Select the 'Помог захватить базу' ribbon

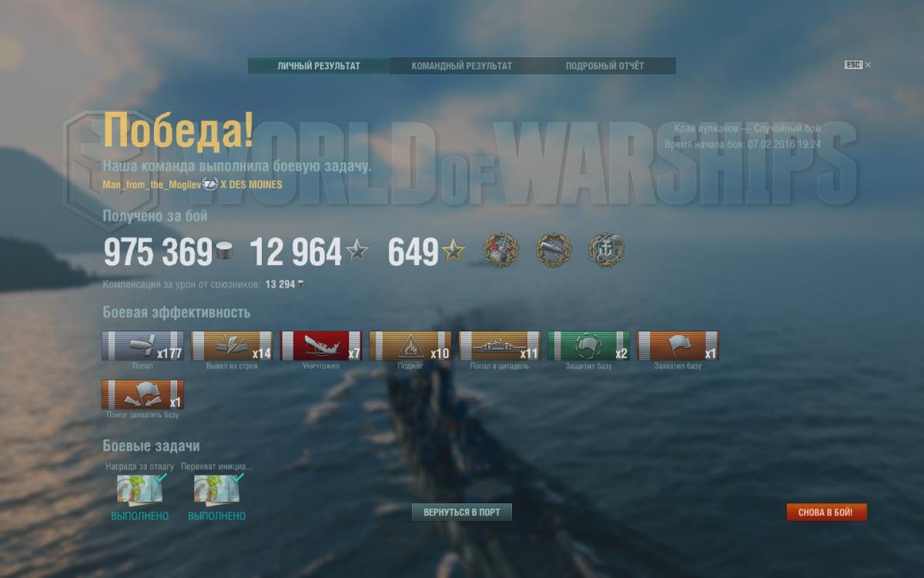[x=142, y=395]
